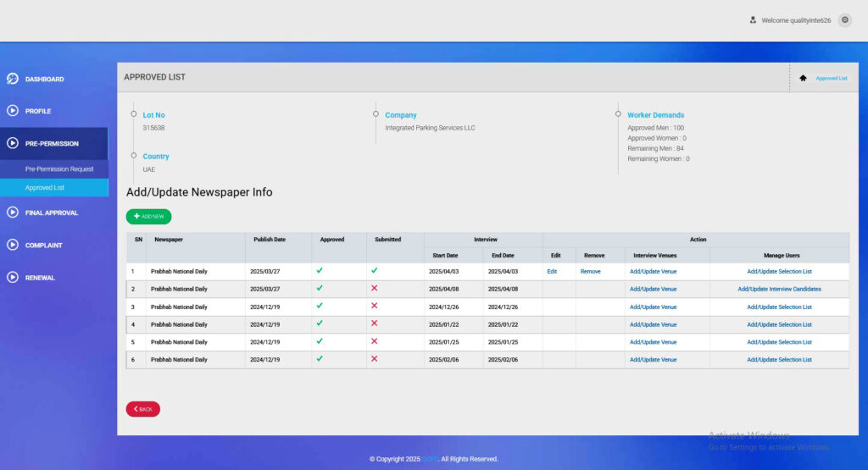Click the Profile arrow icon in sidebar

pyautogui.click(x=13, y=111)
